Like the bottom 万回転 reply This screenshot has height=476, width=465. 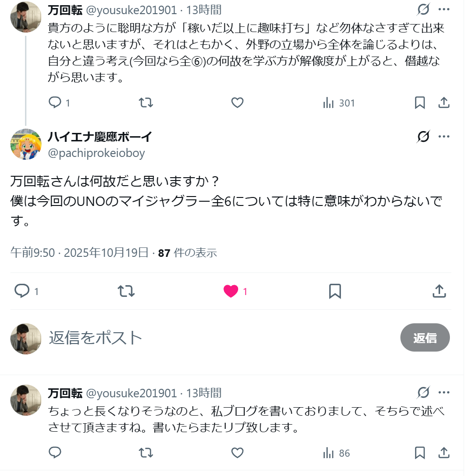pyautogui.click(x=237, y=453)
